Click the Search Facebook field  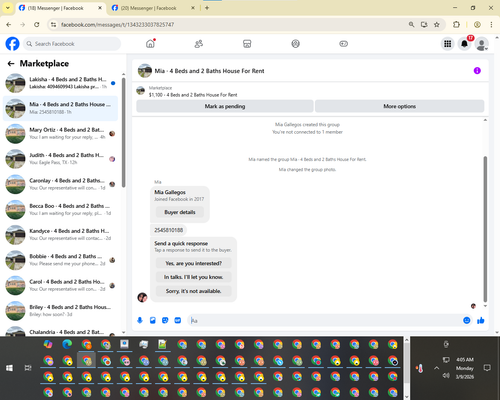pyautogui.click(x=72, y=44)
